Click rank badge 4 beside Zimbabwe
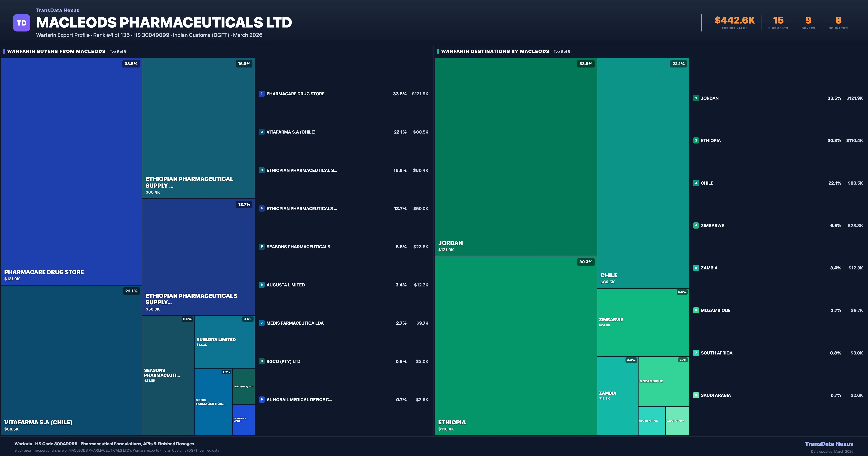The image size is (868, 456). [x=696, y=225]
